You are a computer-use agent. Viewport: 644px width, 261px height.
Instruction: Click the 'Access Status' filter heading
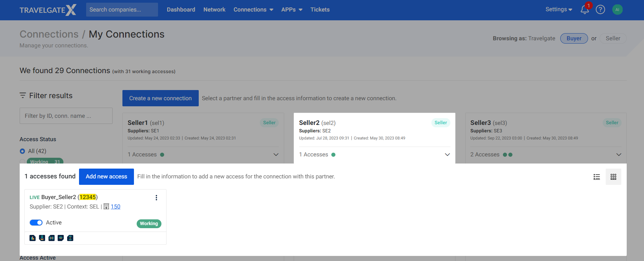[x=38, y=139]
